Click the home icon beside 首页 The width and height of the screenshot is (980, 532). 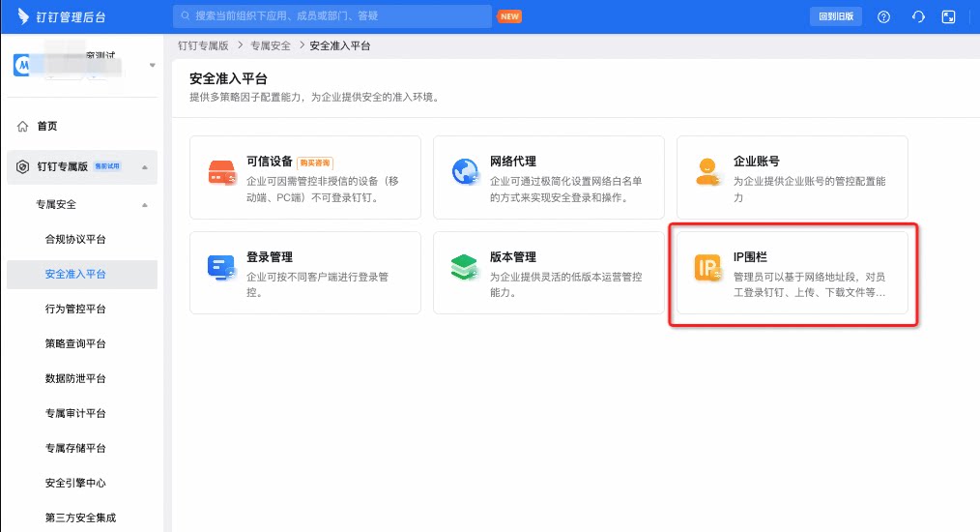pos(22,127)
